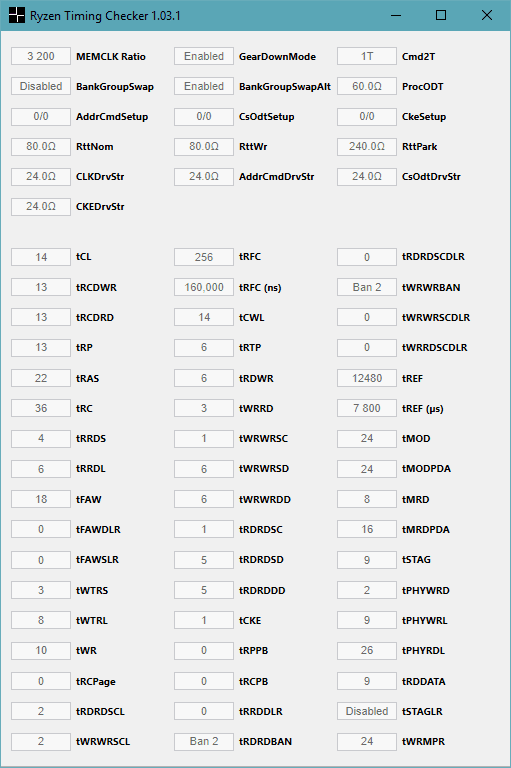Click the MEMCLK Ratio value field
Viewport: 511px width, 768px height.
(x=41, y=56)
